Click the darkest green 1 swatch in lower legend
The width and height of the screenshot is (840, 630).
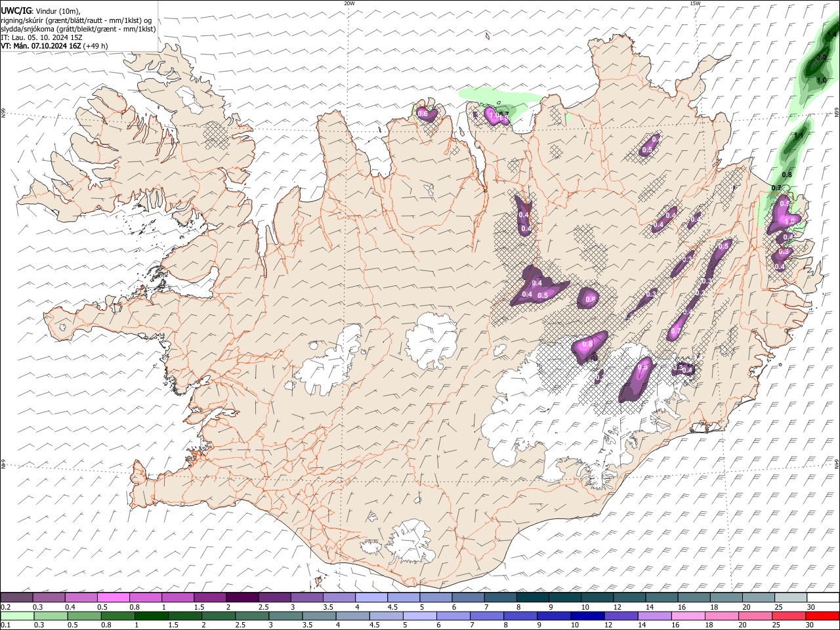point(151,616)
